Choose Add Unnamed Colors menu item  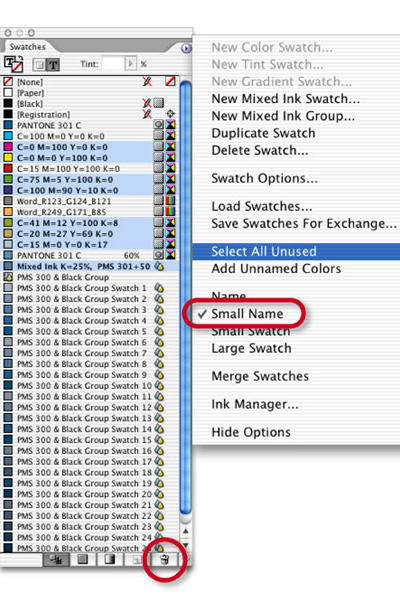pos(276,269)
